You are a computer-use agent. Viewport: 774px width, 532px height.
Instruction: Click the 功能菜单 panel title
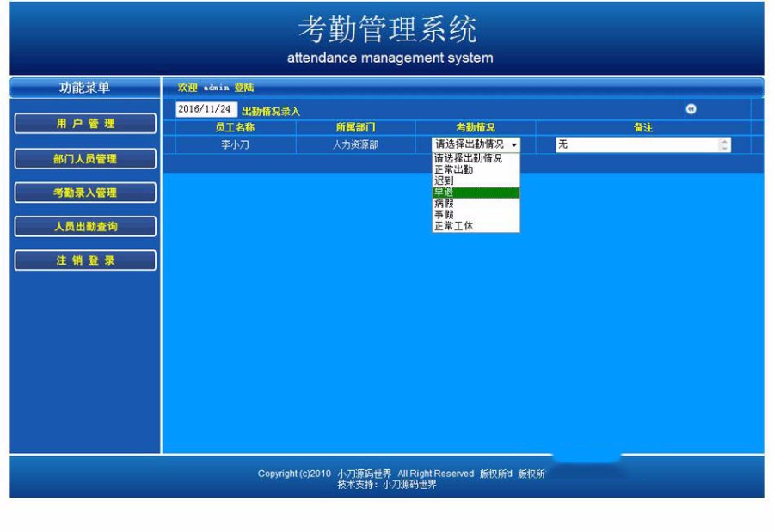(84, 88)
